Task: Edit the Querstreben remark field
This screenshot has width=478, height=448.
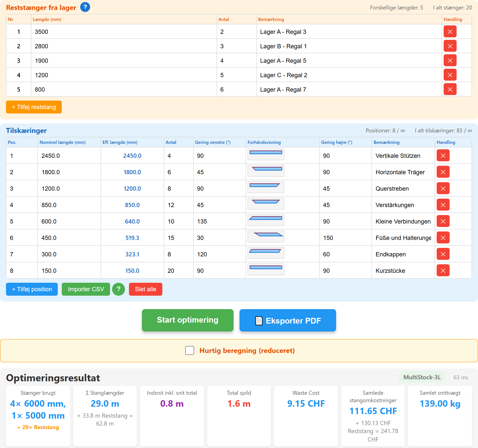Action: tap(403, 188)
